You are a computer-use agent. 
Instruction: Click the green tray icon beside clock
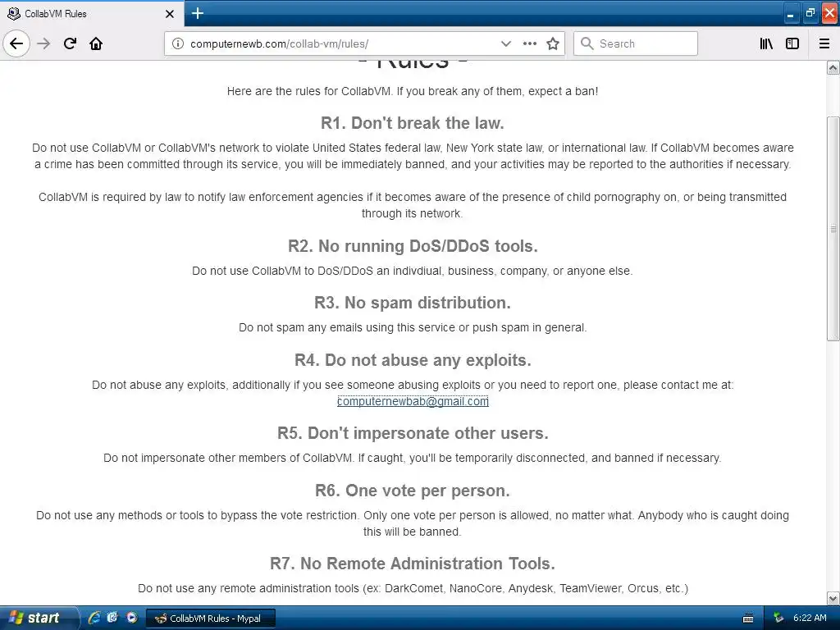pyautogui.click(x=778, y=618)
